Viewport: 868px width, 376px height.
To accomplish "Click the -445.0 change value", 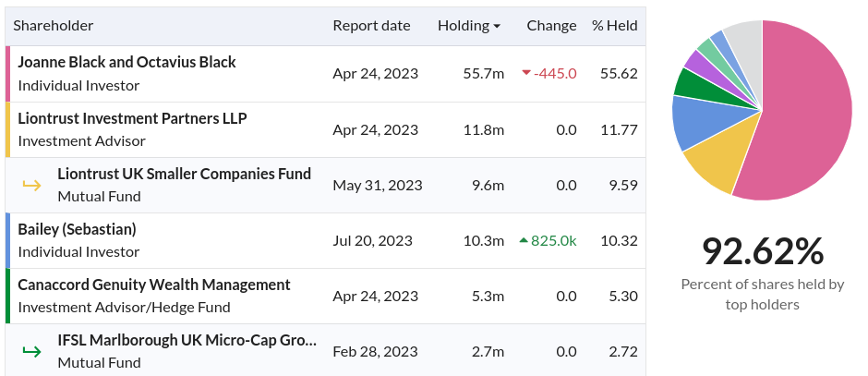I will (555, 74).
